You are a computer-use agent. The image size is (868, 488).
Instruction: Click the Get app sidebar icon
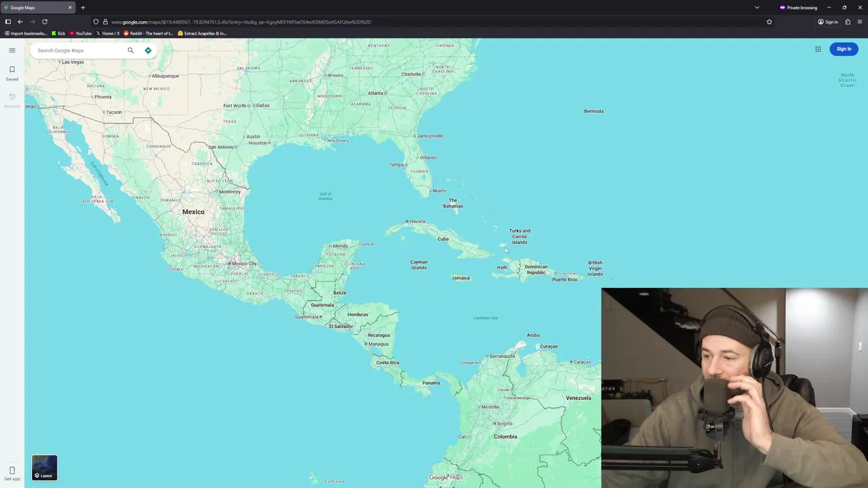[x=12, y=473]
